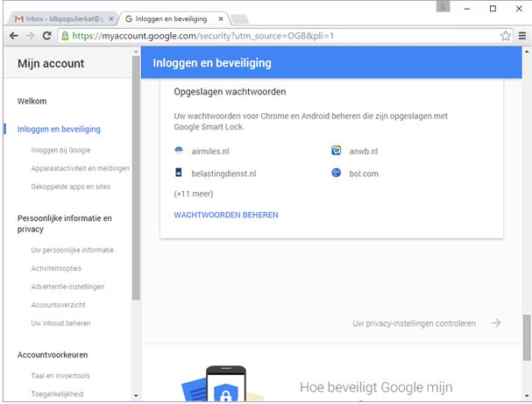Click the green padlock in the address bar
The height and width of the screenshot is (404, 532).
[x=65, y=36]
